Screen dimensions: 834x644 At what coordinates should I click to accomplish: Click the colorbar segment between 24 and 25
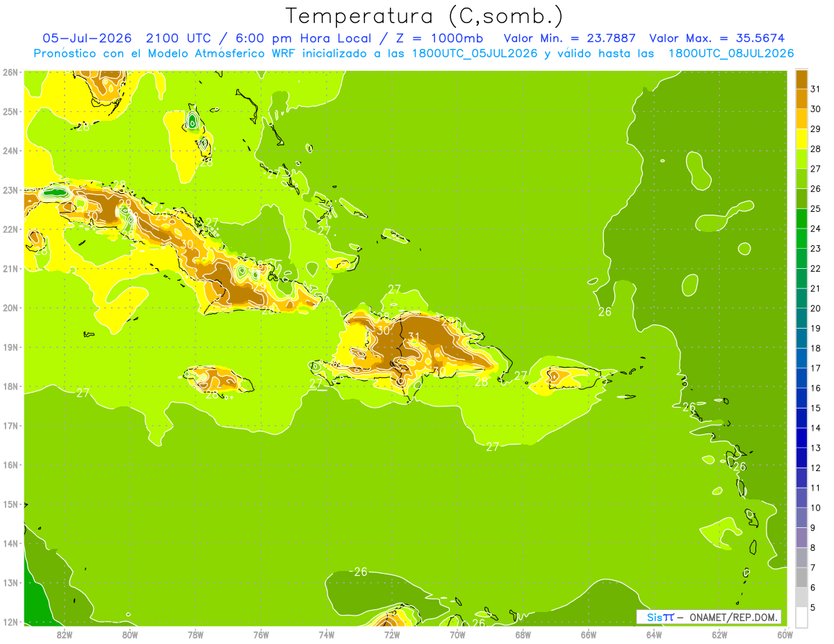pos(801,218)
